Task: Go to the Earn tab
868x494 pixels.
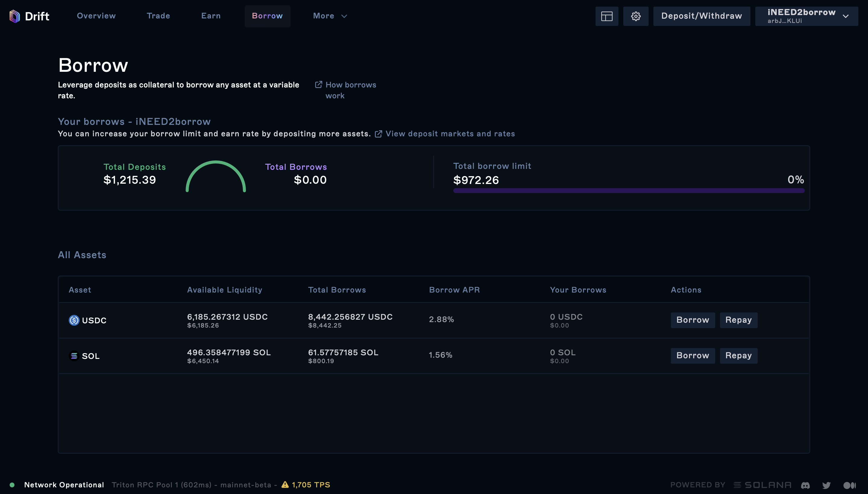Action: coord(211,16)
